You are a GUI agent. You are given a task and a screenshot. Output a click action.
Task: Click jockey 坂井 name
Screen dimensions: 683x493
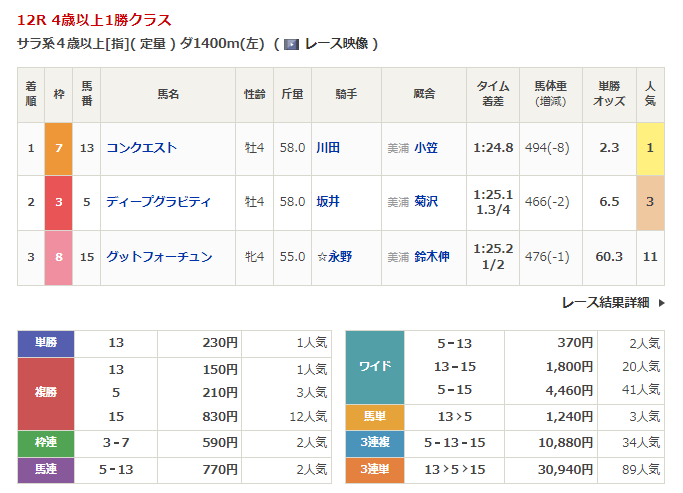click(x=328, y=202)
